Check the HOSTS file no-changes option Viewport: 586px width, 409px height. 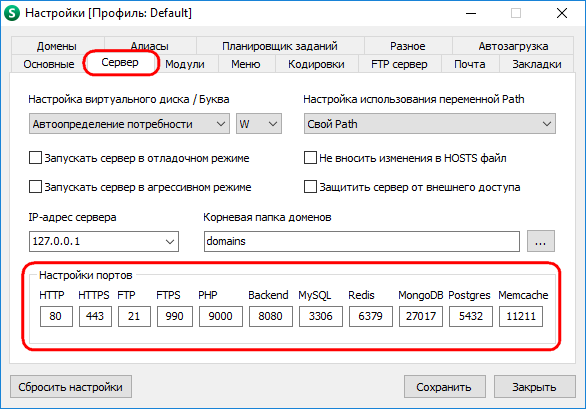[x=310, y=158]
